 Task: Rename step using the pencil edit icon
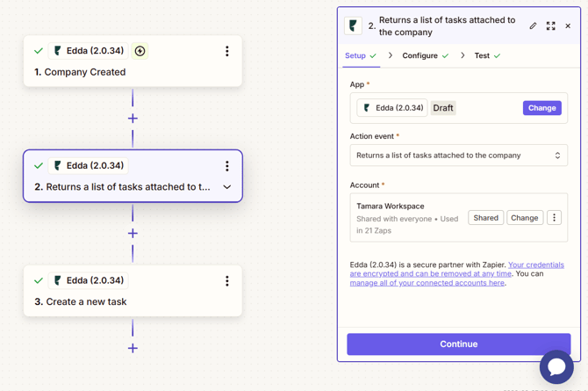pos(533,26)
